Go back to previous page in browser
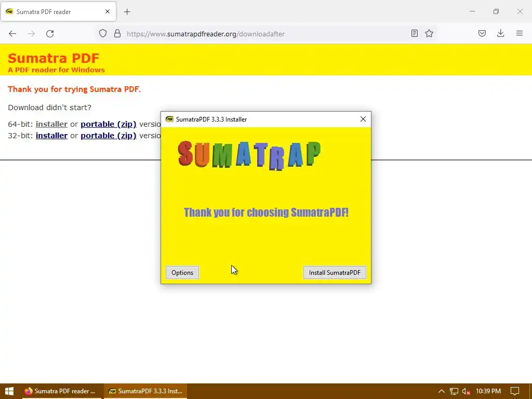532x399 pixels. point(12,34)
